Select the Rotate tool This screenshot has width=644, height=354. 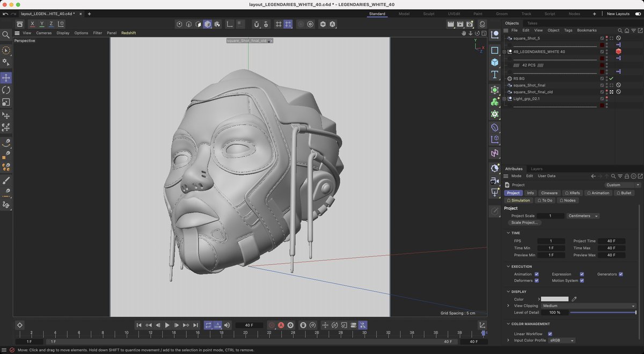point(6,90)
